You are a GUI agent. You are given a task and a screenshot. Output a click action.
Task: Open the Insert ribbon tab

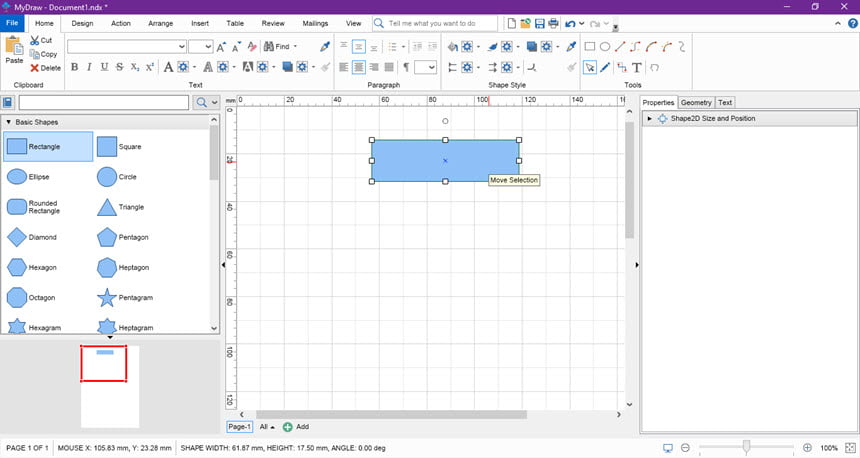pyautogui.click(x=200, y=24)
